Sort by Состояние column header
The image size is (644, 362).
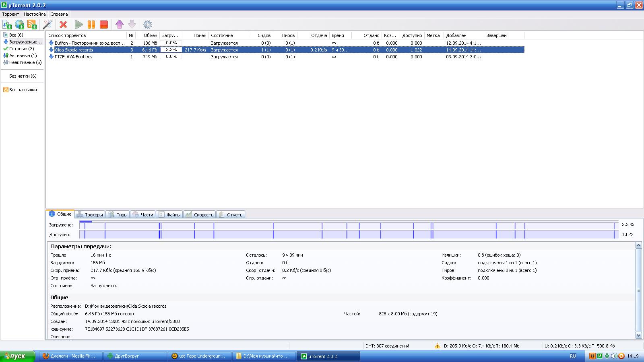pos(229,35)
